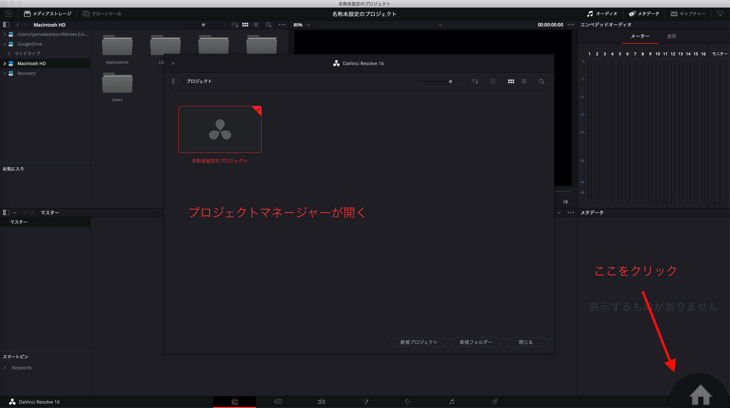Viewport: 730px width, 408px height.
Task: Toggle the Metadata panel button
Action: pyautogui.click(x=644, y=14)
